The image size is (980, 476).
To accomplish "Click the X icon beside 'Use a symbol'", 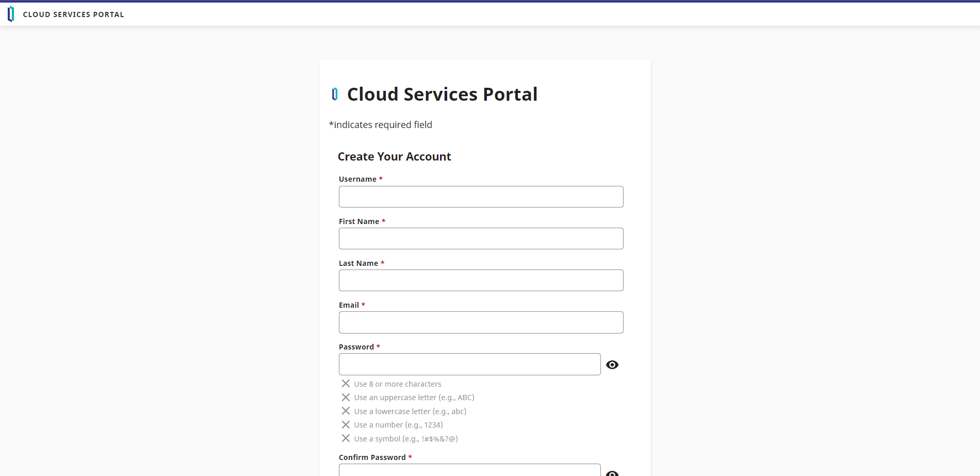I will click(346, 438).
